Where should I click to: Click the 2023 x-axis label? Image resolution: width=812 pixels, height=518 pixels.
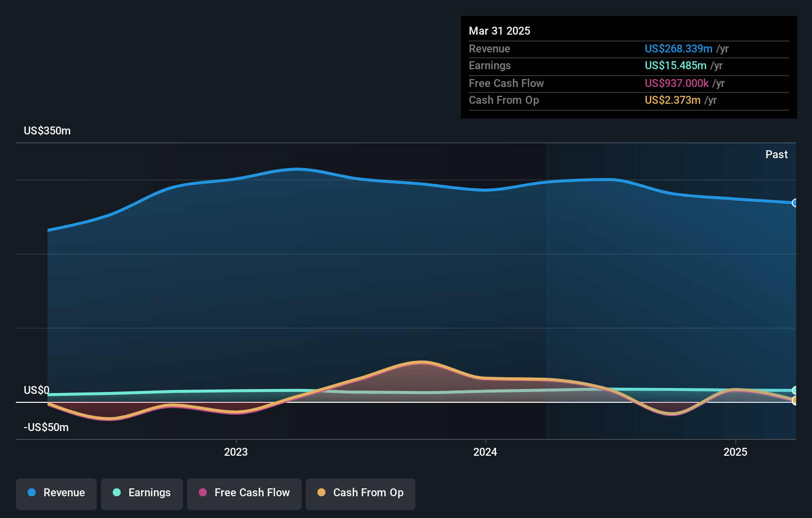(236, 452)
